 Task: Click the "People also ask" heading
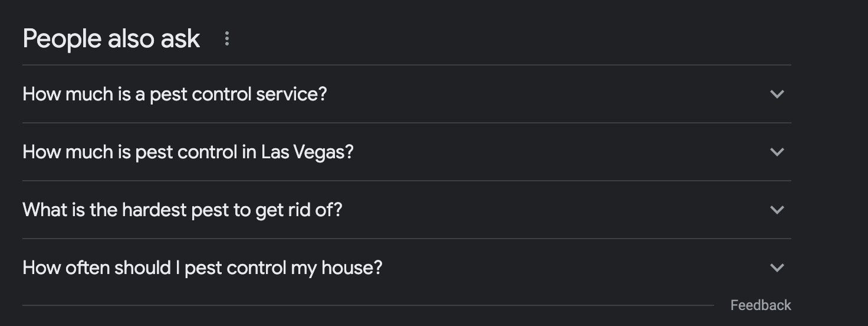111,39
